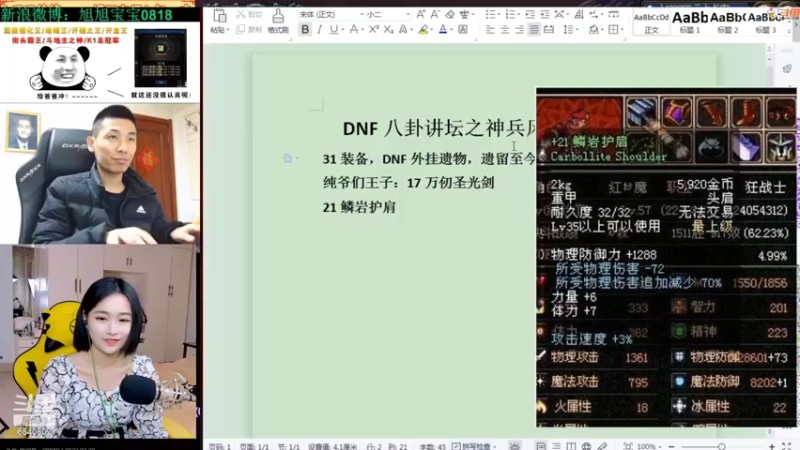Click the Copy icon
Viewport: 800px width, 450px height.
click(x=240, y=30)
